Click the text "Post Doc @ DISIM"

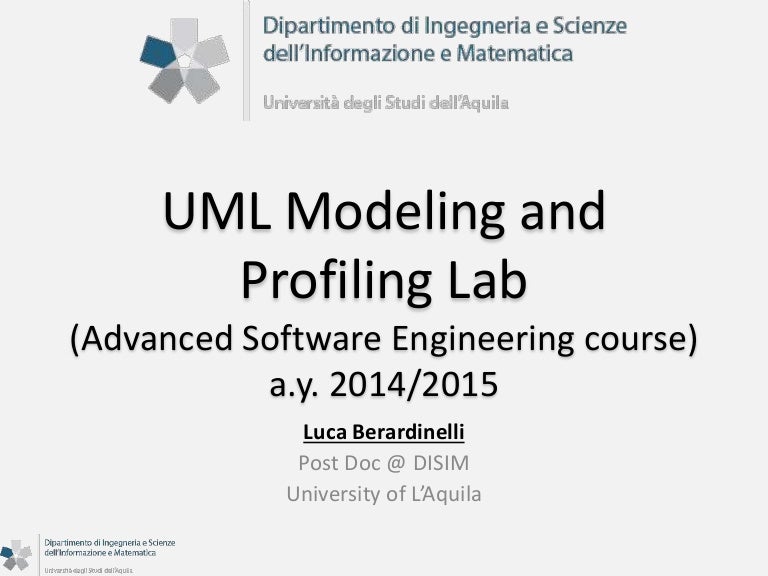(384, 463)
